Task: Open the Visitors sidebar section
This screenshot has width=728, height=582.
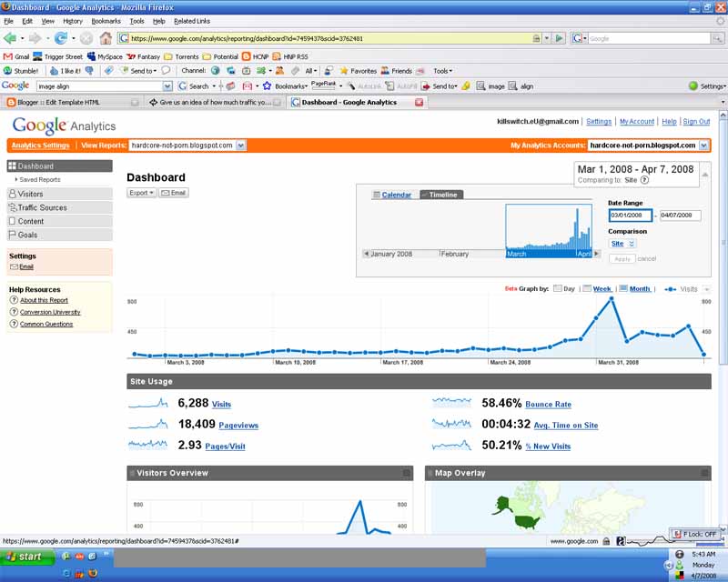Action: point(59,194)
